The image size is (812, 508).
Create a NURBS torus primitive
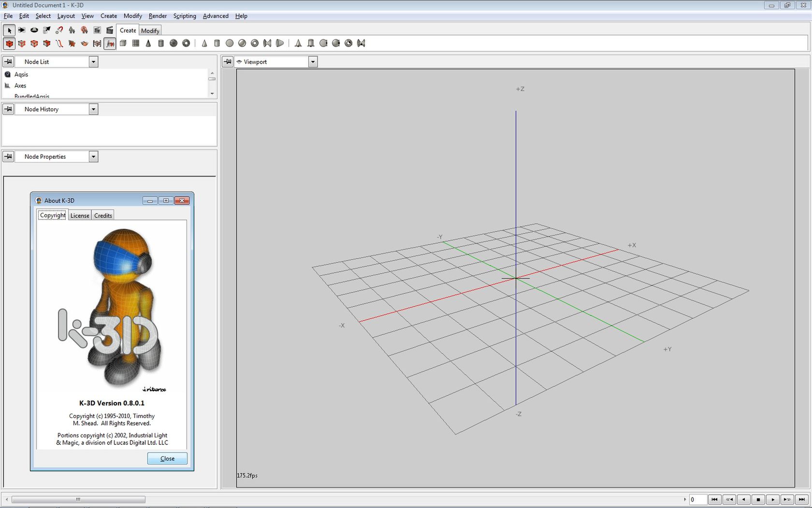(348, 43)
